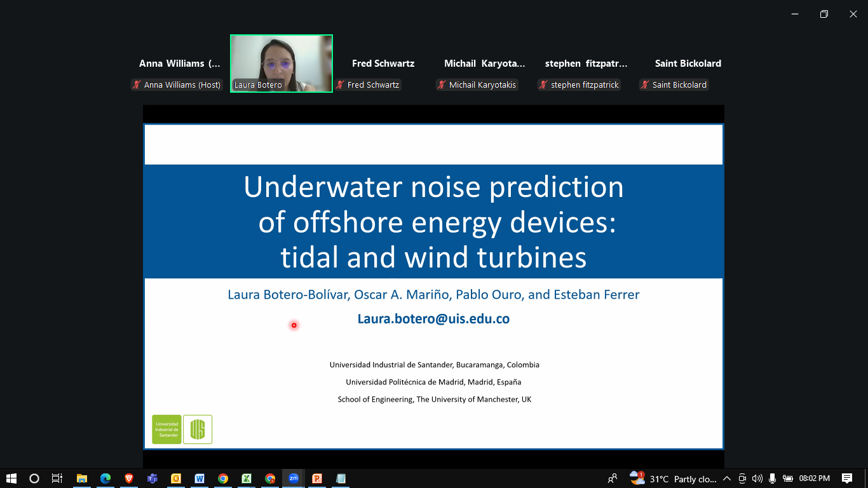The height and width of the screenshot is (488, 868).
Task: Open Cortana search circle in taskbar
Action: pos(34,478)
